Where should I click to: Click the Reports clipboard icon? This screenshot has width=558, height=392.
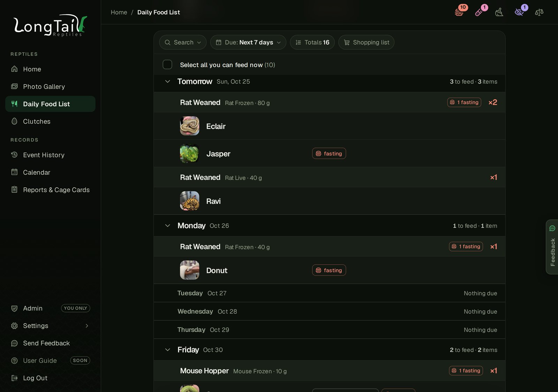[14, 190]
